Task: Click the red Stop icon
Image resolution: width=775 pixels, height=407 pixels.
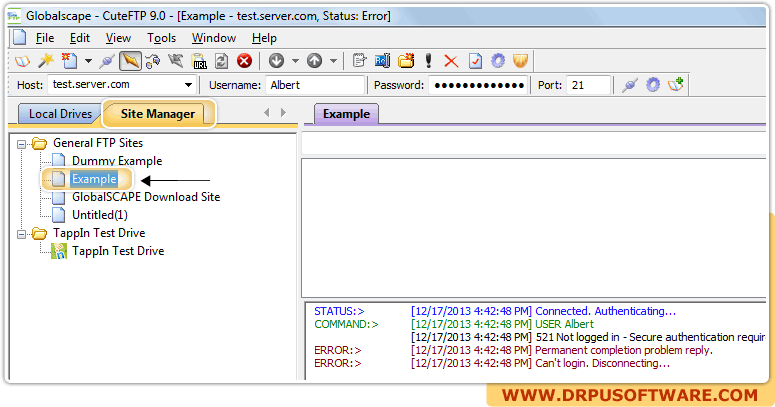Action: pos(244,61)
